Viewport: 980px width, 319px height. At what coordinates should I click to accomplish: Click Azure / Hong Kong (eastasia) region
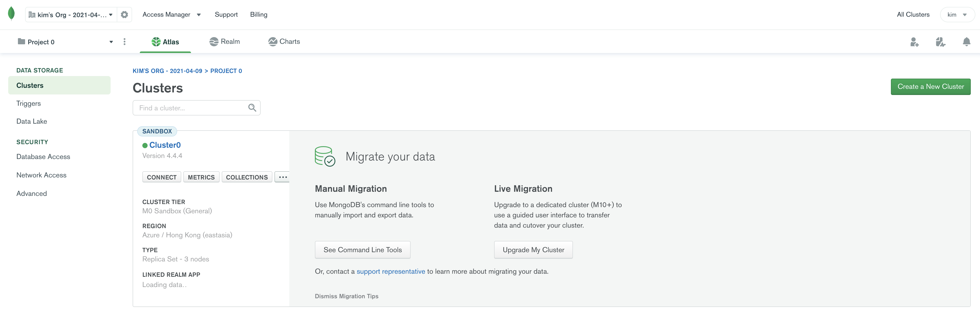point(187,235)
